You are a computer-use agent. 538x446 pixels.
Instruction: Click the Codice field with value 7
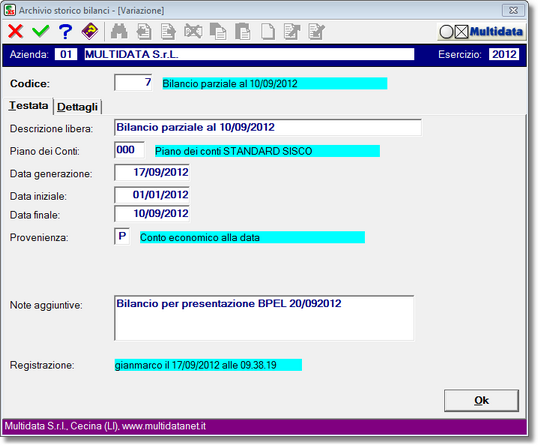click(133, 82)
